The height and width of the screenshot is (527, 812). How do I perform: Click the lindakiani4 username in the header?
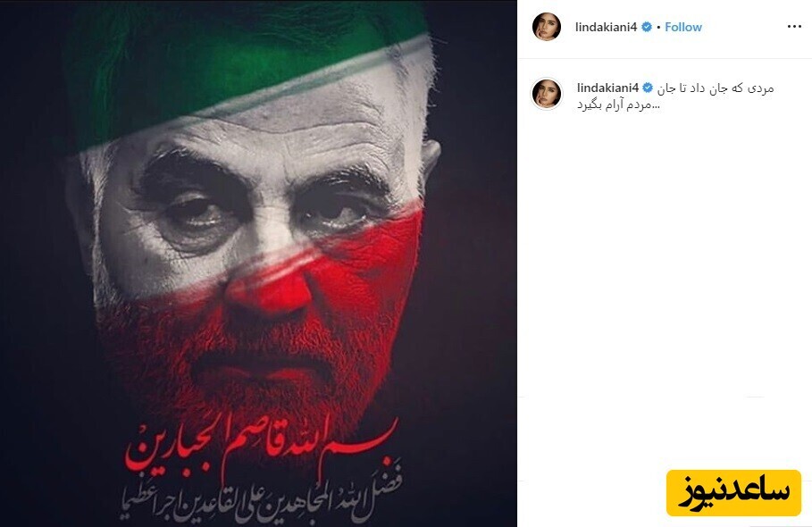pyautogui.click(x=606, y=27)
